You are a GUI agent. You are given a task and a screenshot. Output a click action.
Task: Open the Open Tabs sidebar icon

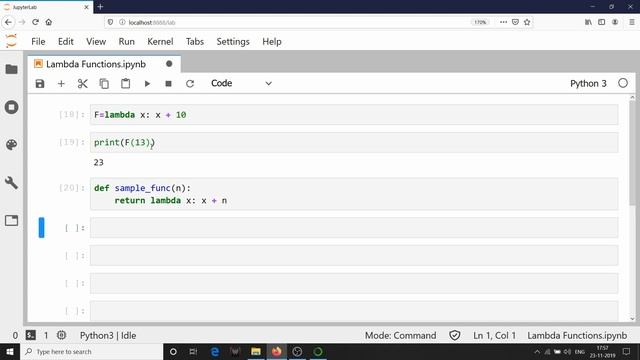11,220
